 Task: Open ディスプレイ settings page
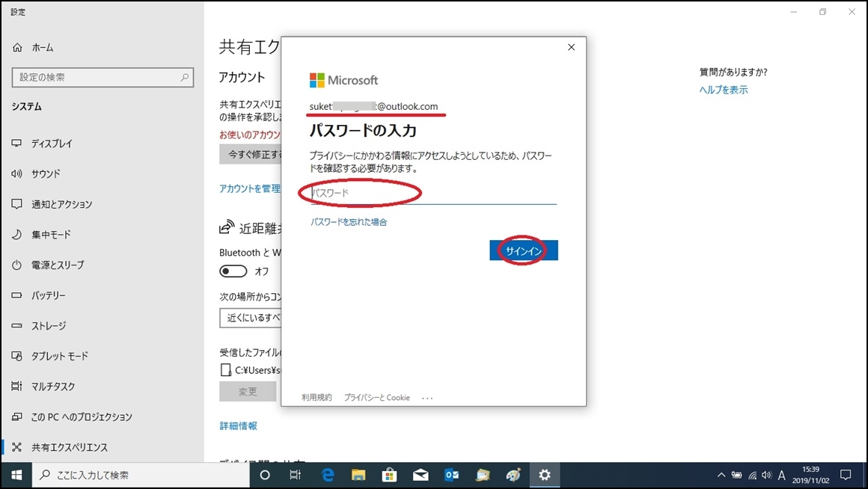click(x=51, y=144)
